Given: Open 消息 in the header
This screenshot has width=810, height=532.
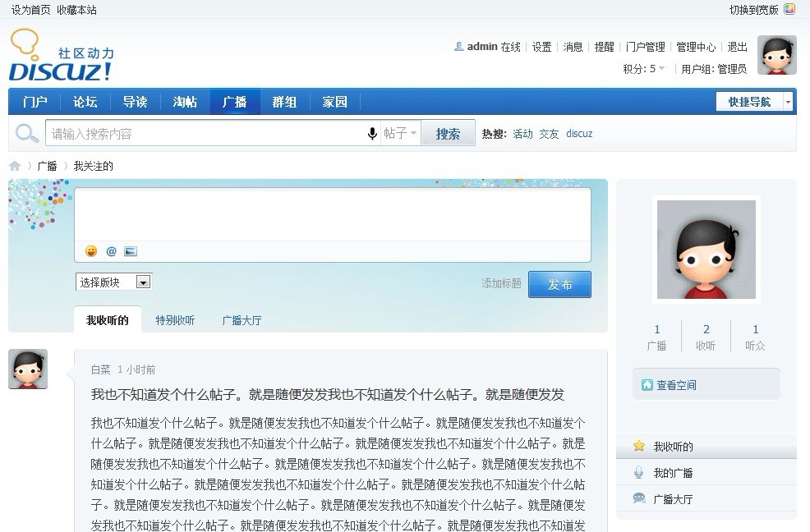Looking at the screenshot, I should pos(573,47).
